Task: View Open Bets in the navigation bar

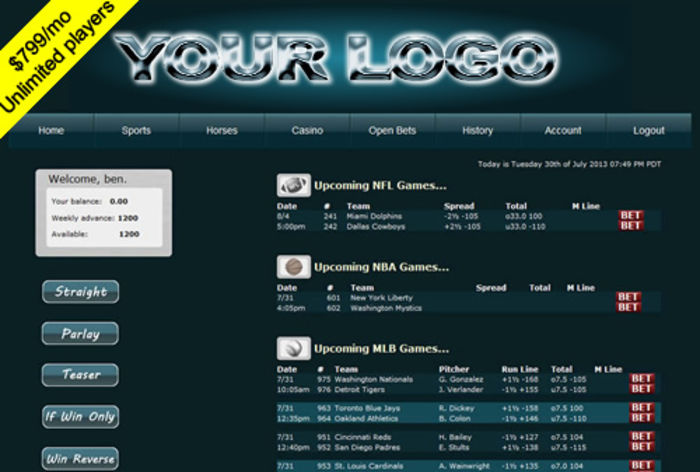Action: (392, 131)
